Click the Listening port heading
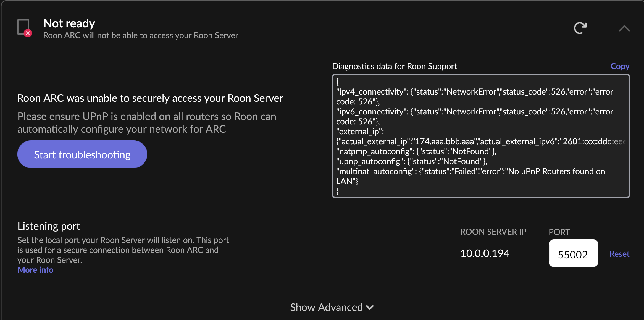The width and height of the screenshot is (644, 320). click(49, 226)
